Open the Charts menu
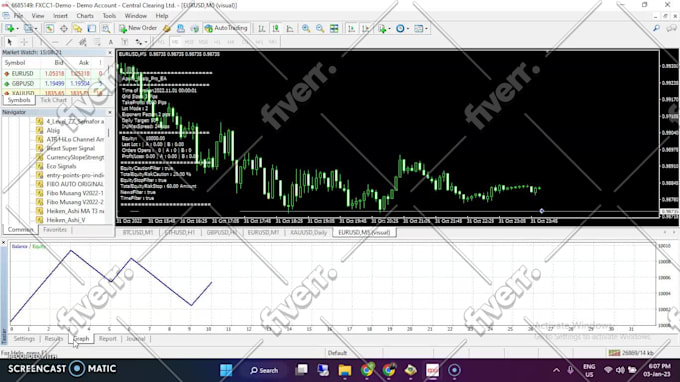Screen dimensions: 680x382 [85, 16]
